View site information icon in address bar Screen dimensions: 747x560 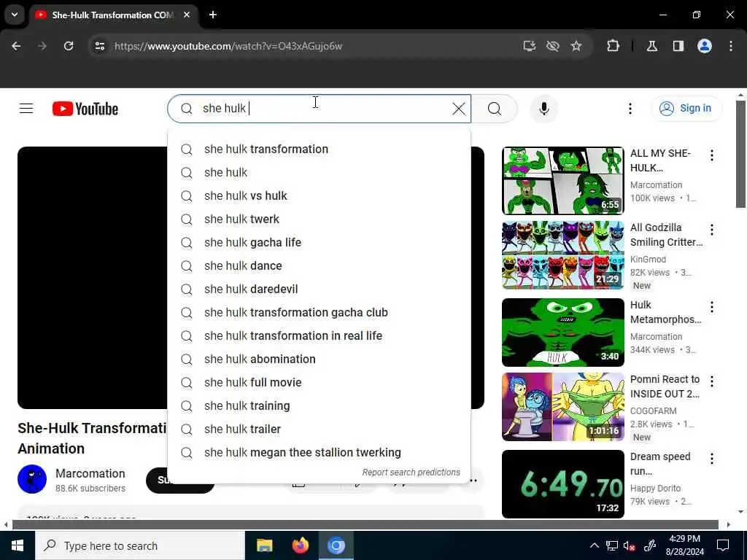click(x=99, y=46)
